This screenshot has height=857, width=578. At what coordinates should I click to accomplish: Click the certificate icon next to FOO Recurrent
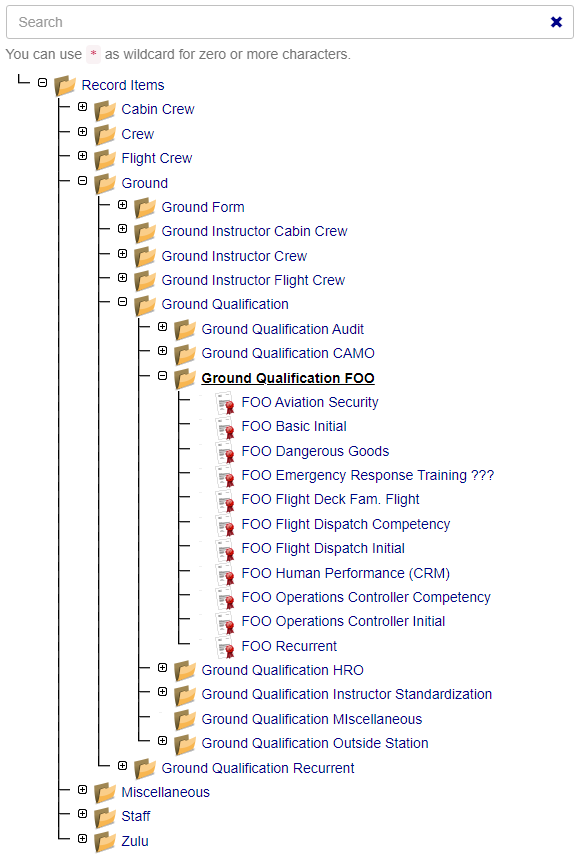click(225, 647)
